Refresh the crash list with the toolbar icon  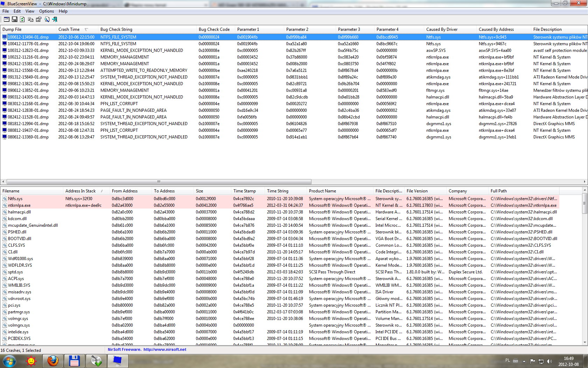(22, 19)
